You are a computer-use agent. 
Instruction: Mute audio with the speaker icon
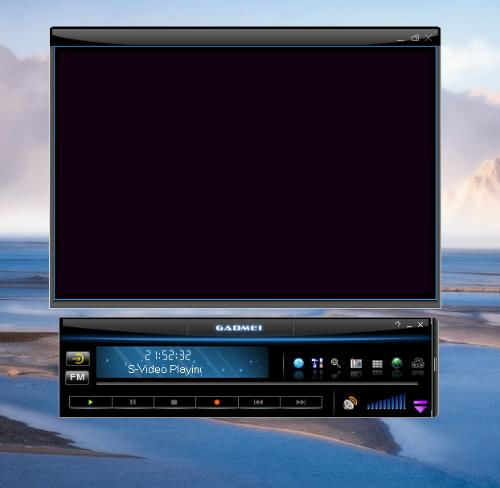coord(350,403)
